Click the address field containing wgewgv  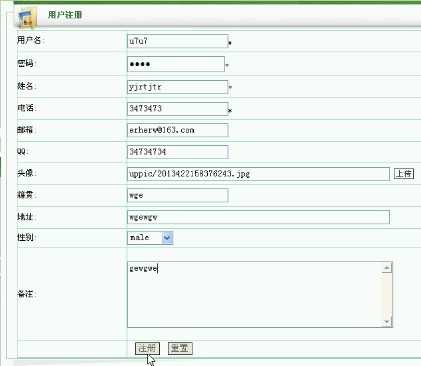point(258,217)
